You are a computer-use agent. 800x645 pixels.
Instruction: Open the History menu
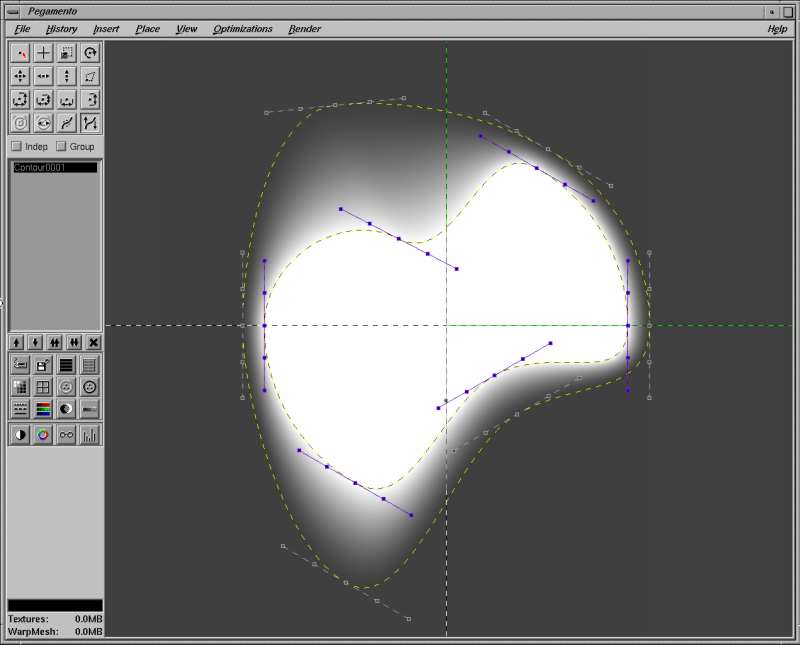61,29
